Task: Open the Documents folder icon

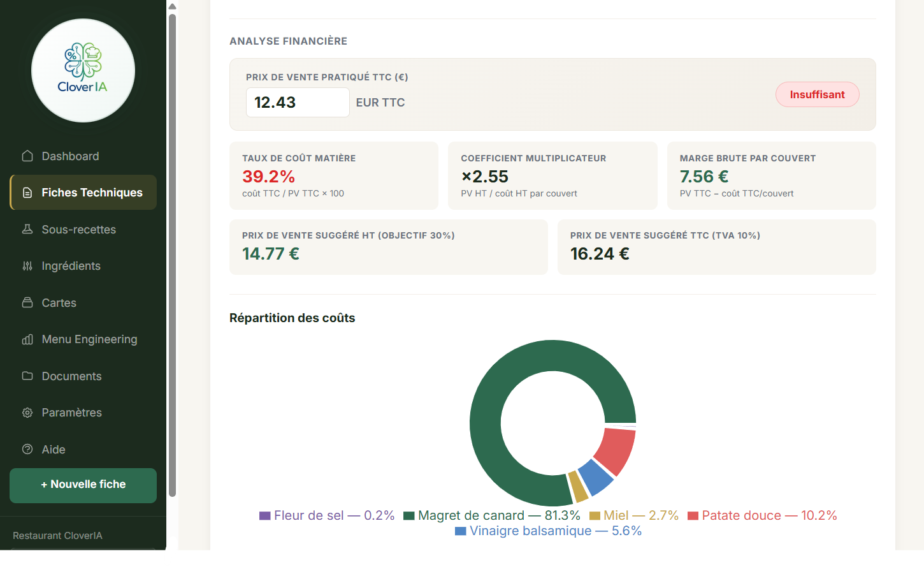Action: 27,376
